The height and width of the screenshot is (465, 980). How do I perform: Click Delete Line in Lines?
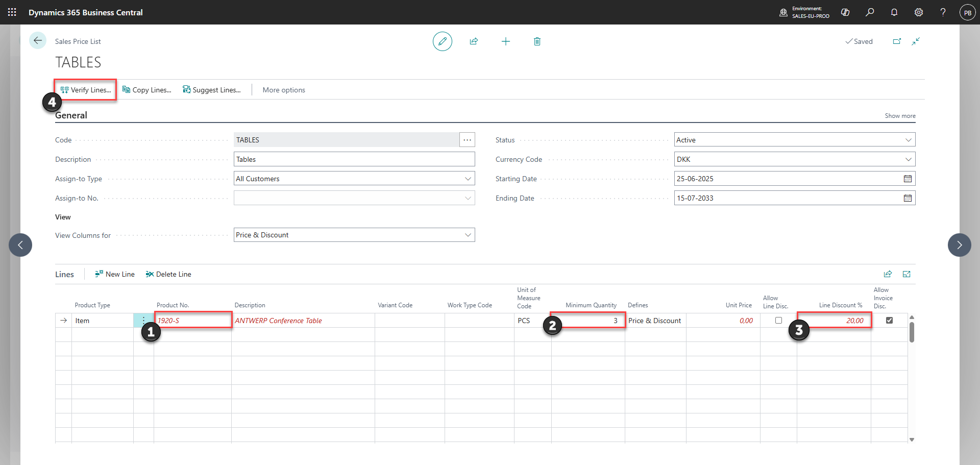tap(168, 274)
